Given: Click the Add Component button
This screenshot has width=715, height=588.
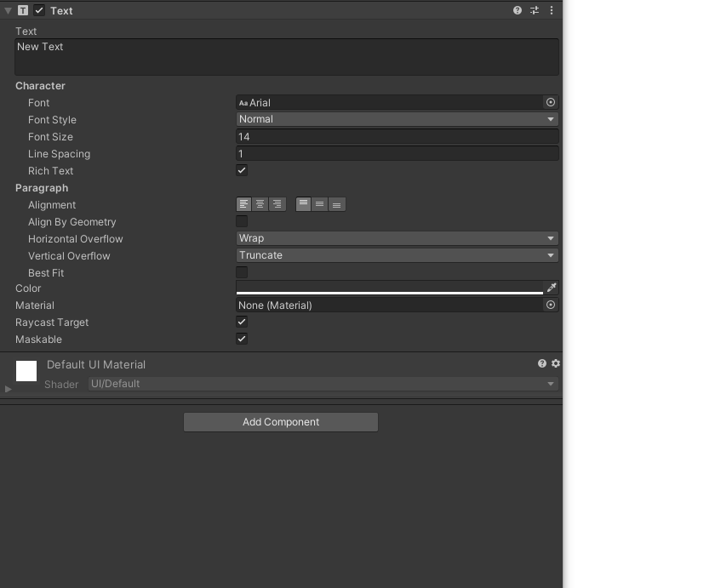Looking at the screenshot, I should point(281,422).
